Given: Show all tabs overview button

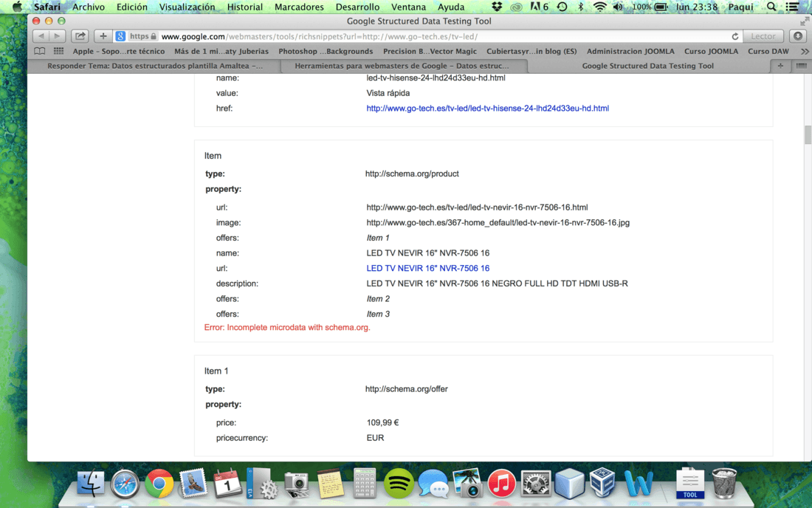Looking at the screenshot, I should (x=801, y=66).
